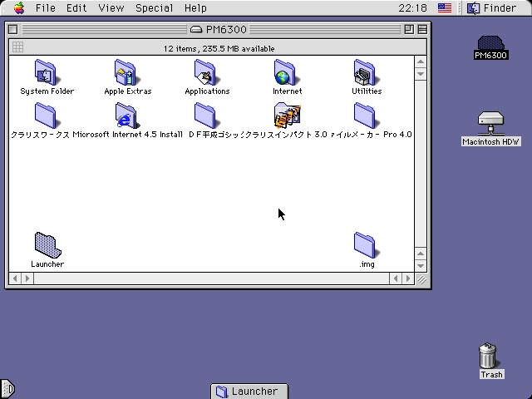Click the window resize grip corner

(421, 279)
